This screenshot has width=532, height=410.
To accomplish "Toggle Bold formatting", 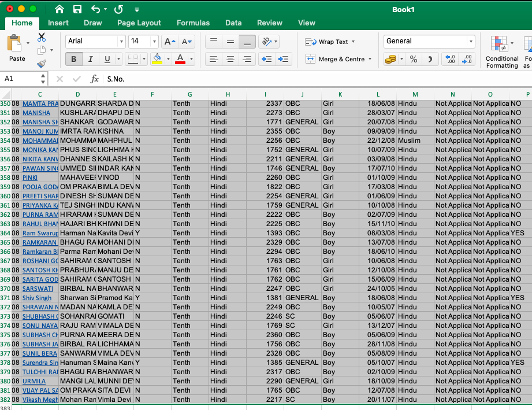I will point(73,59).
